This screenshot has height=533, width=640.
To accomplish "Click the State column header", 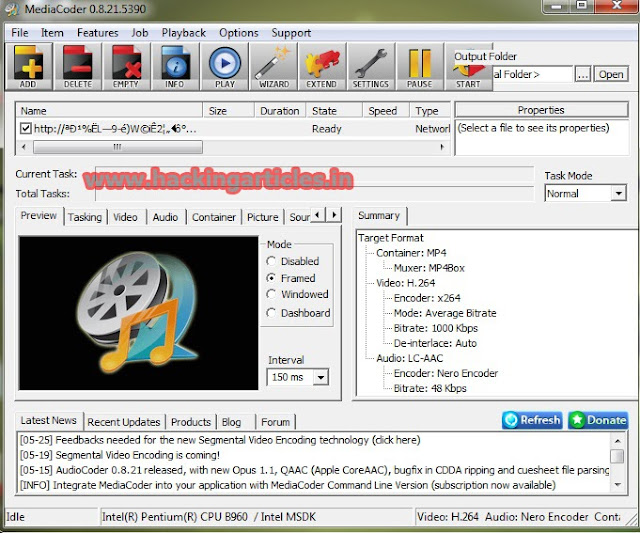I will click(334, 111).
